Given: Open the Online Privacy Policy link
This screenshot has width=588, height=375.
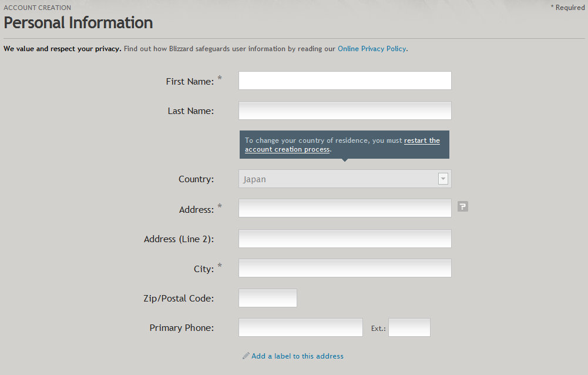Looking at the screenshot, I should pos(372,49).
